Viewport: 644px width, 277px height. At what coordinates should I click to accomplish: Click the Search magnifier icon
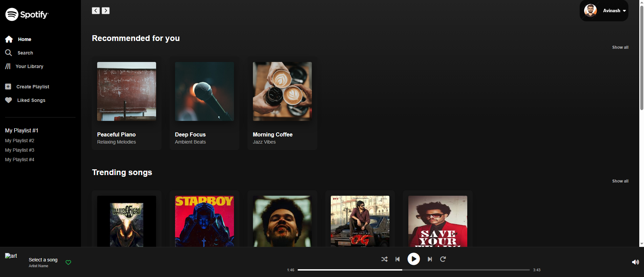[x=8, y=52]
